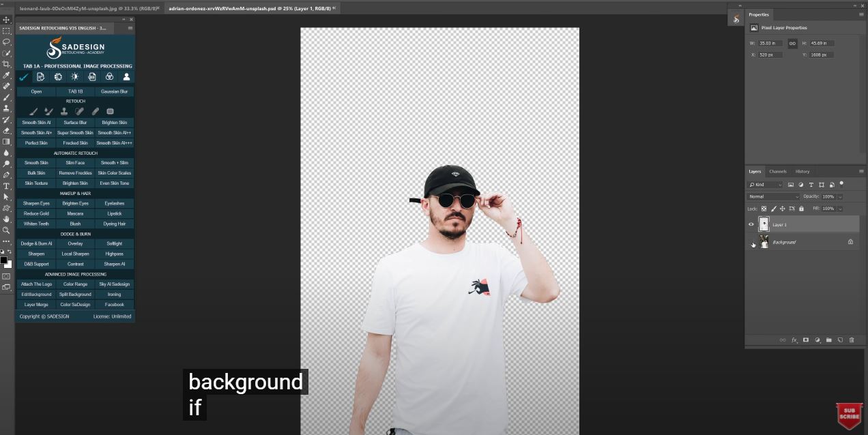Click the Properties panel tab
The height and width of the screenshot is (435, 868).
[759, 14]
